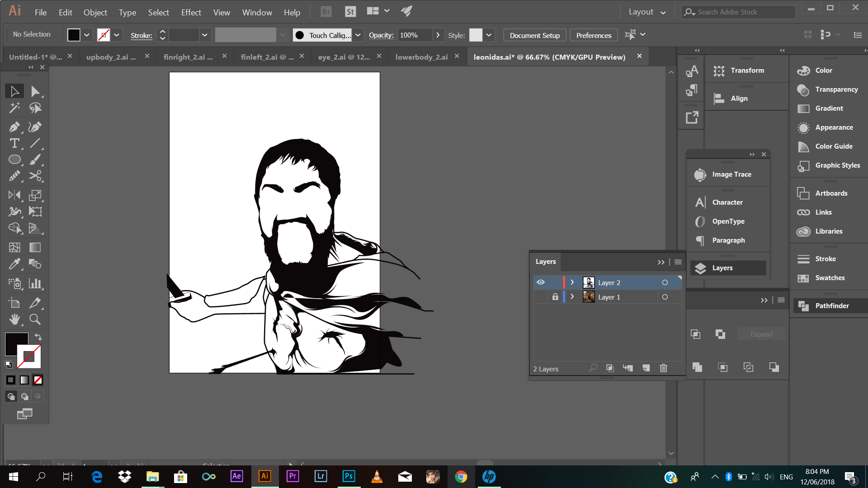Select the Zoom tool
This screenshot has height=488, width=868.
[35, 319]
